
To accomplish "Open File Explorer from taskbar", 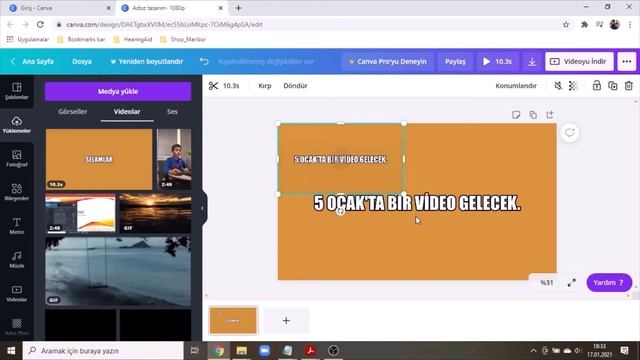I will pyautogui.click(x=242, y=351).
